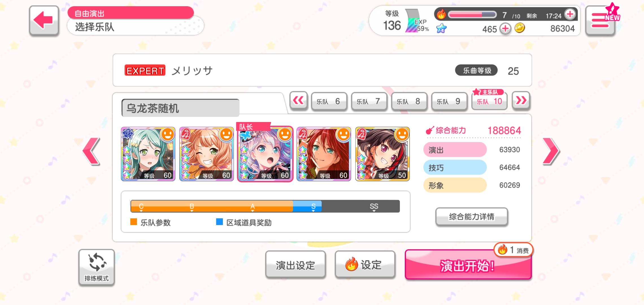Open 演出设定 performance settings
644x305 pixels.
tap(295, 265)
